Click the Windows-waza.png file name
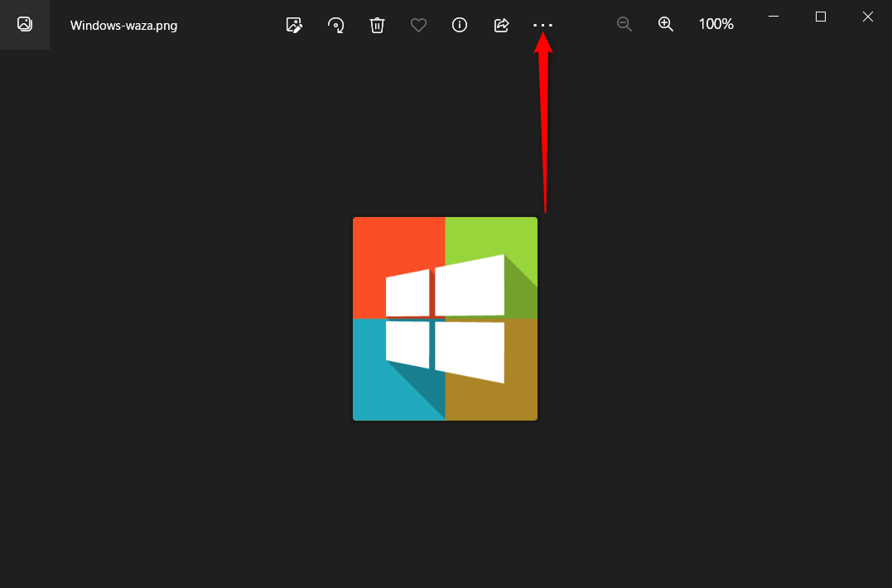 coord(123,25)
